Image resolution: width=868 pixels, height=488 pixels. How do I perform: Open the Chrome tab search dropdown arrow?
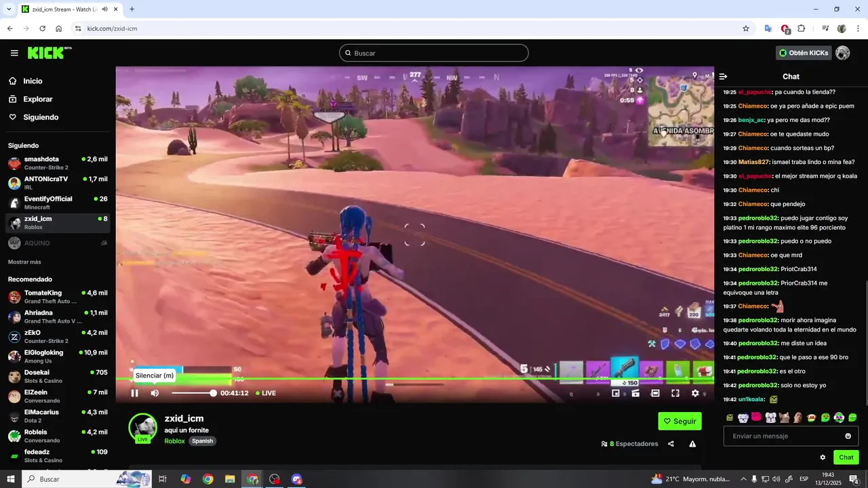click(9, 9)
